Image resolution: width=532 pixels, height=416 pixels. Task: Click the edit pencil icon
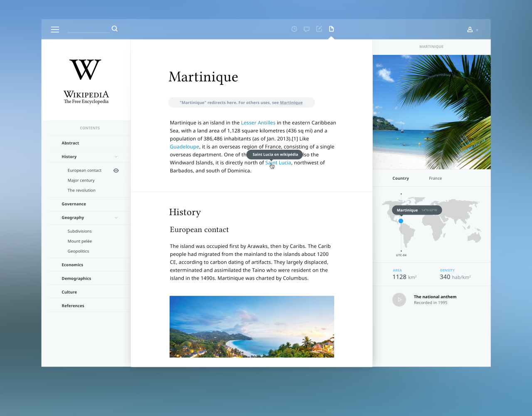[x=319, y=29]
